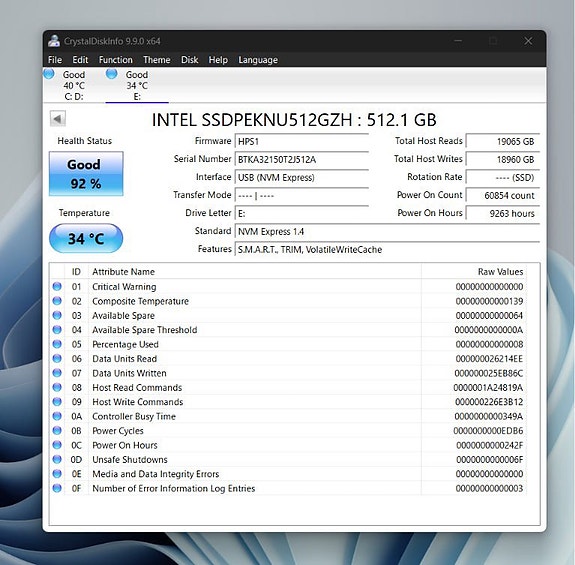
Task: Select the C: D: disk status orb
Action: [x=49, y=74]
